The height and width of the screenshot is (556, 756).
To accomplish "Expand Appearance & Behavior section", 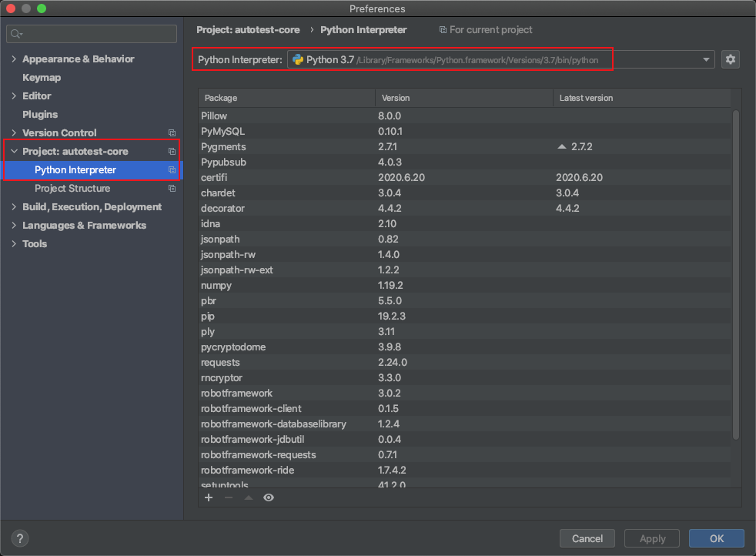I will click(x=14, y=59).
